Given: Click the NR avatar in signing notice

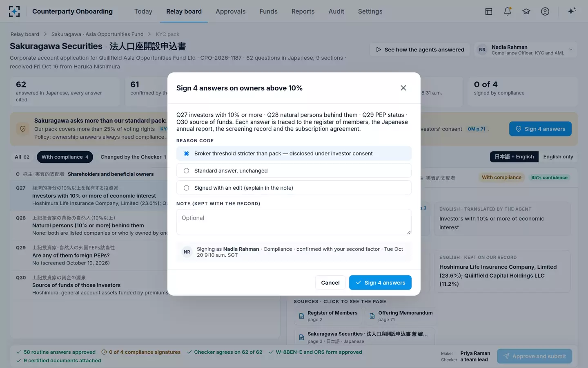Looking at the screenshot, I should coord(187,252).
